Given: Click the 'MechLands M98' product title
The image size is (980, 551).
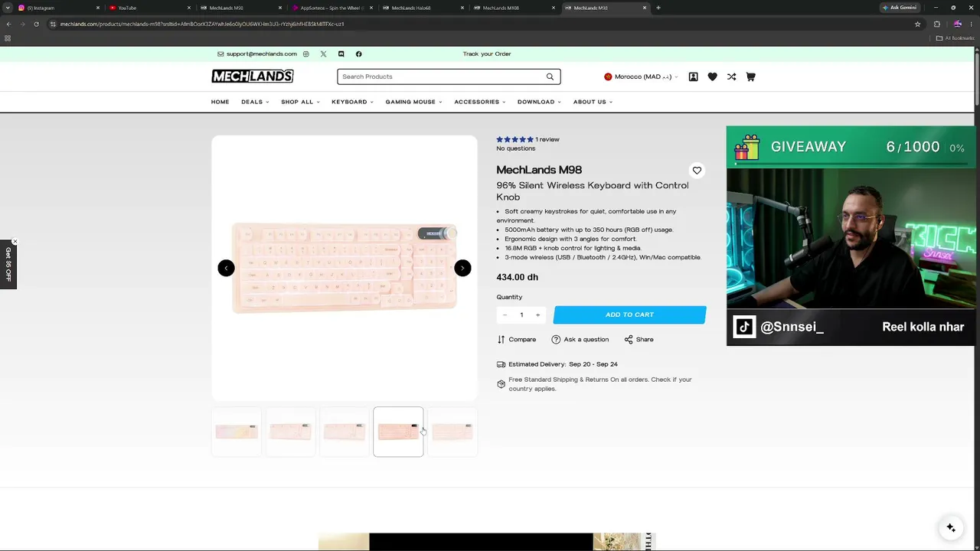Looking at the screenshot, I should coord(539,170).
